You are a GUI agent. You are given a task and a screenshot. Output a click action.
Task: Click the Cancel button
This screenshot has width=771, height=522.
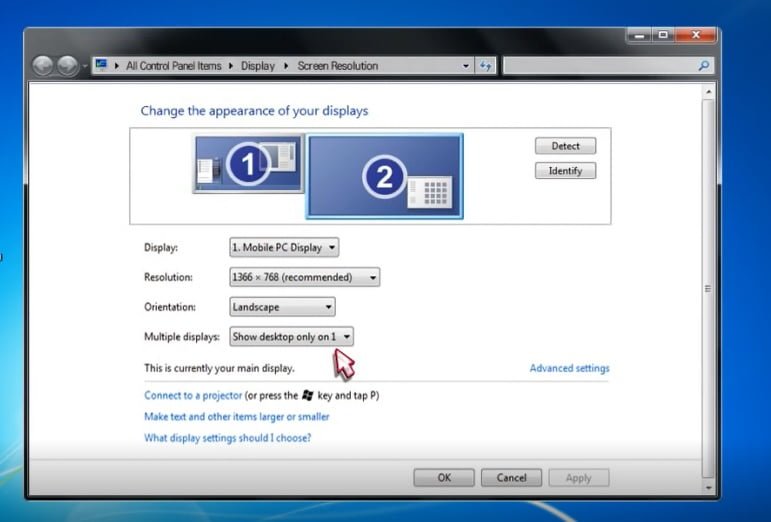[511, 478]
